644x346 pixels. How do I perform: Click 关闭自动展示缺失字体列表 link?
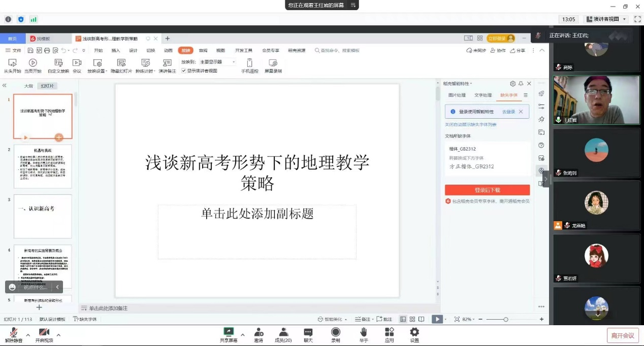[471, 124]
